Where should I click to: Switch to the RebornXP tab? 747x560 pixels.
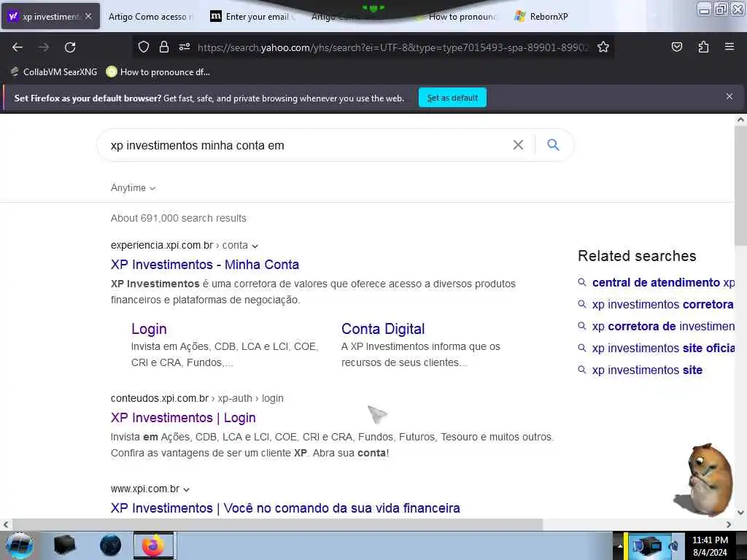[542, 16]
